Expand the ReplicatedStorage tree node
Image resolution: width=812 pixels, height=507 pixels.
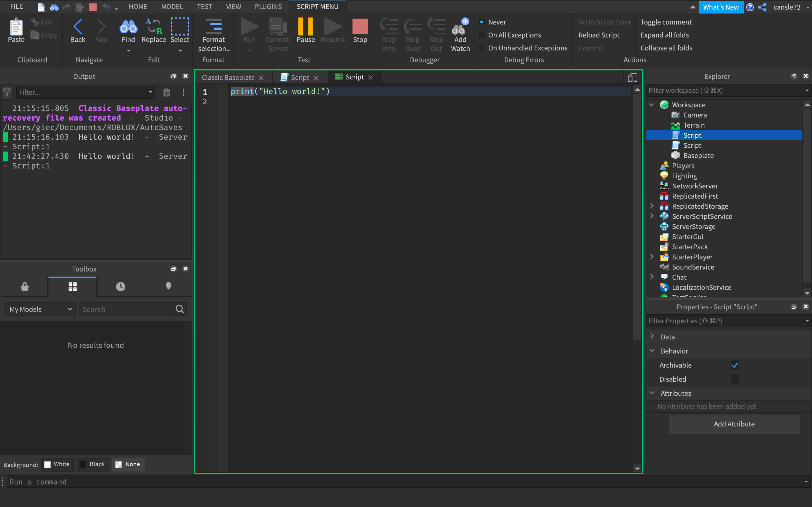coord(652,206)
